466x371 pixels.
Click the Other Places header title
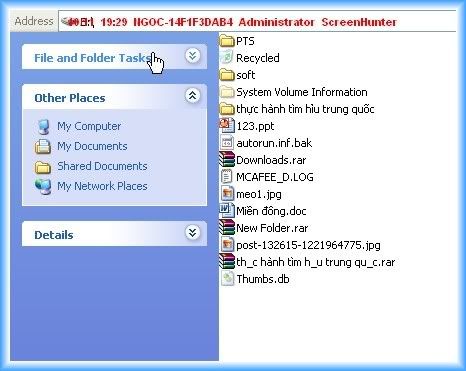click(x=70, y=98)
